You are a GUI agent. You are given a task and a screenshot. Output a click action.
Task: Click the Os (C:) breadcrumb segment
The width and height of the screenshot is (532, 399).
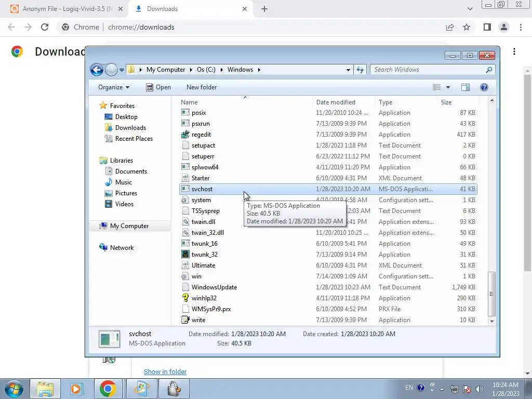(206, 70)
